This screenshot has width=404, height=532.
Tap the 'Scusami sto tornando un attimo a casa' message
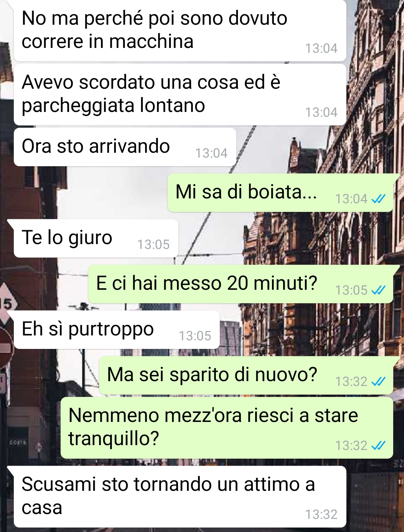(180, 497)
